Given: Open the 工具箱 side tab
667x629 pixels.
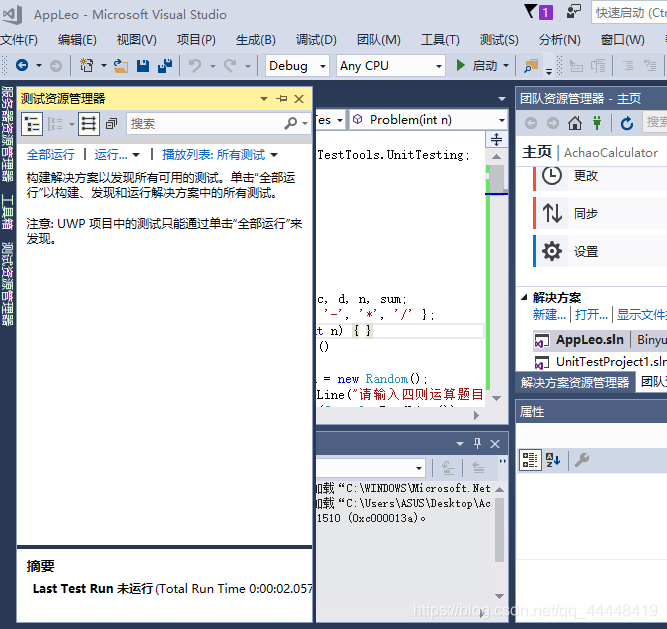Looking at the screenshot, I should [x=7, y=212].
